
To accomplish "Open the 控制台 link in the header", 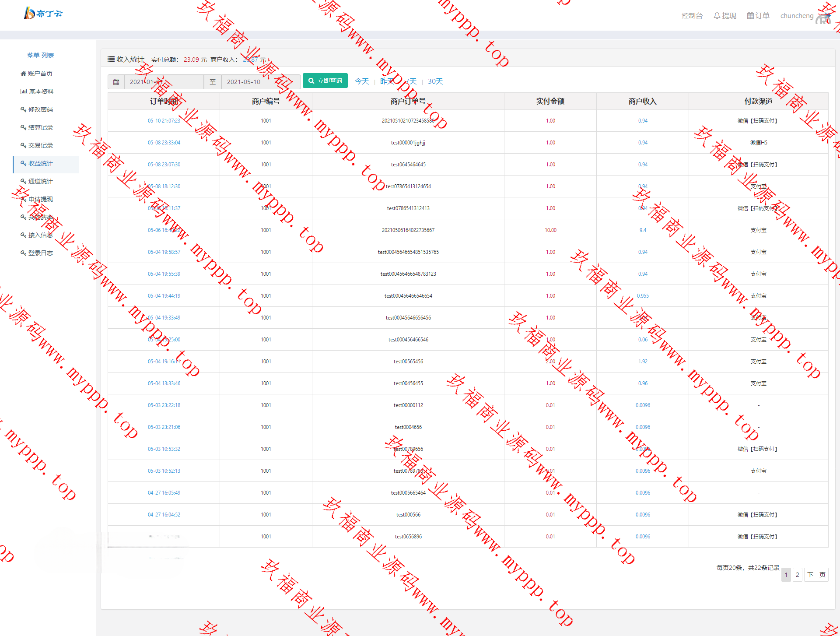I will 692,16.
